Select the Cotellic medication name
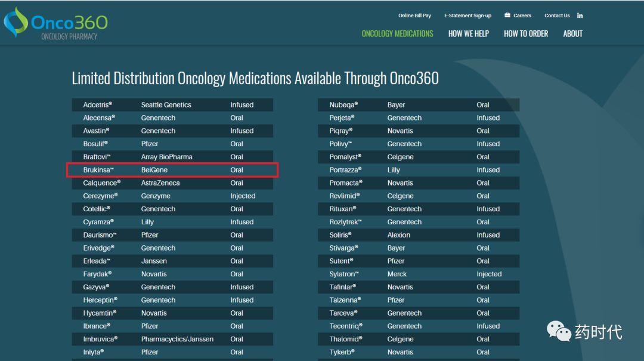Image resolution: width=644 pixels, height=361 pixels. pyautogui.click(x=97, y=209)
